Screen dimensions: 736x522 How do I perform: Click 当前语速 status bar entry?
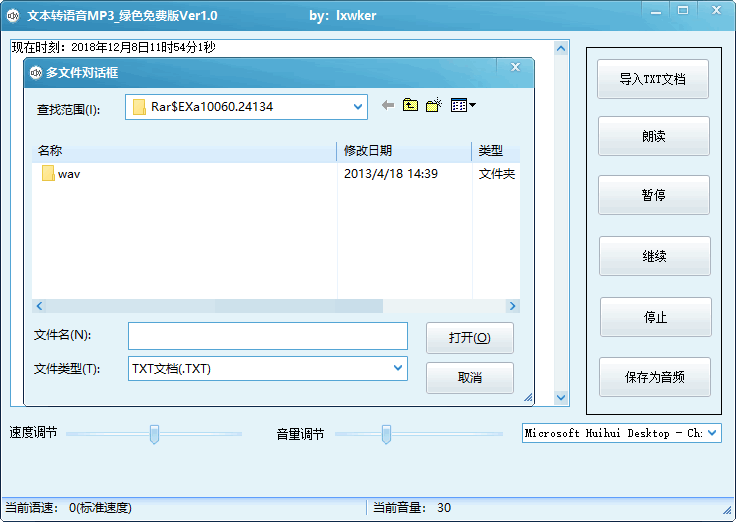pos(69,507)
